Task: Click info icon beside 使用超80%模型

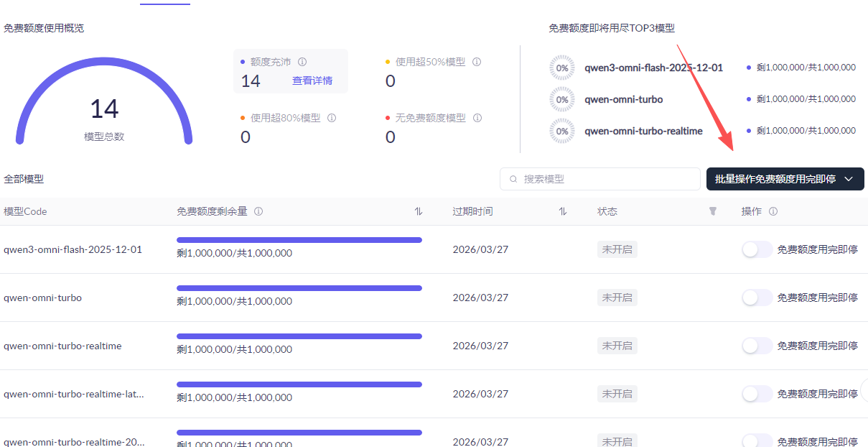Action: click(332, 118)
